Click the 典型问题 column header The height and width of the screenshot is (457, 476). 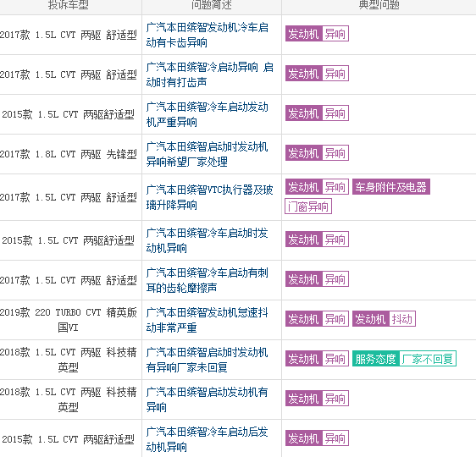[379, 5]
